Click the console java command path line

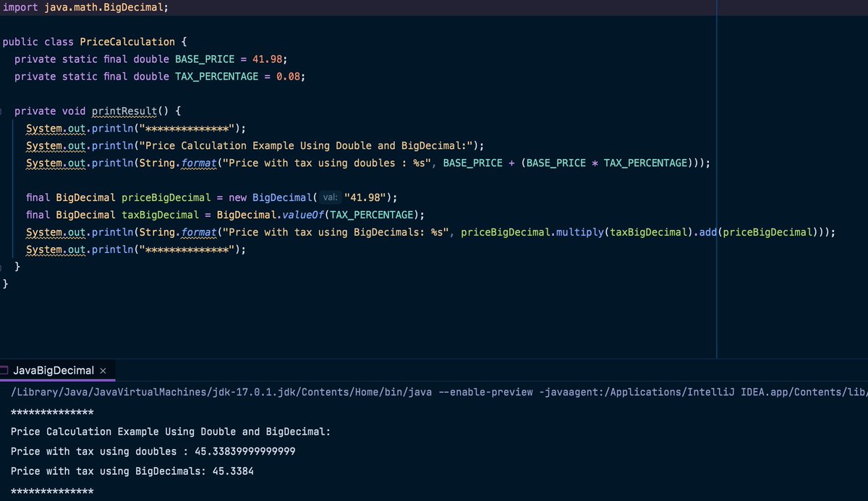[439, 392]
